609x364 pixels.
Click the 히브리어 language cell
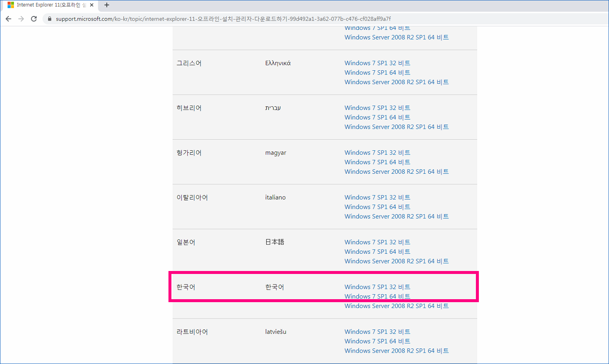(x=189, y=108)
